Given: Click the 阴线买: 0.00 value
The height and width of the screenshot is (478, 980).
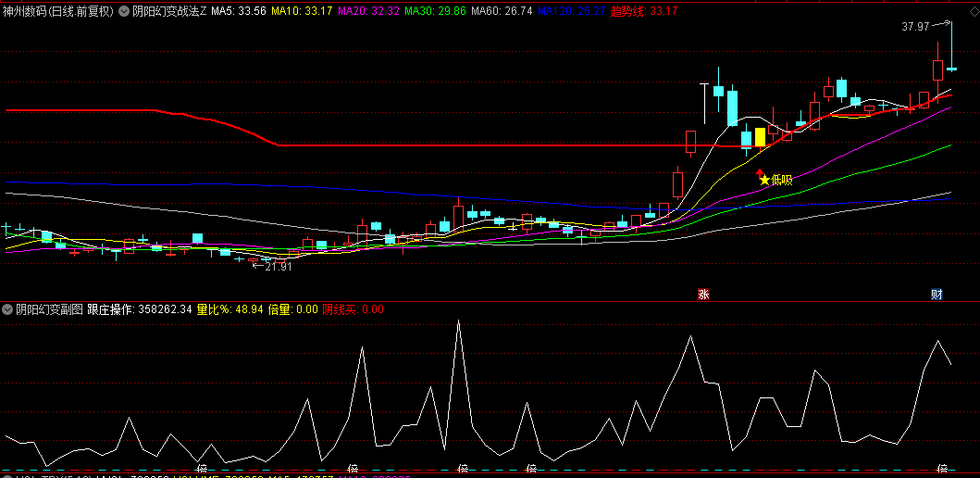Looking at the screenshot, I should click(354, 309).
